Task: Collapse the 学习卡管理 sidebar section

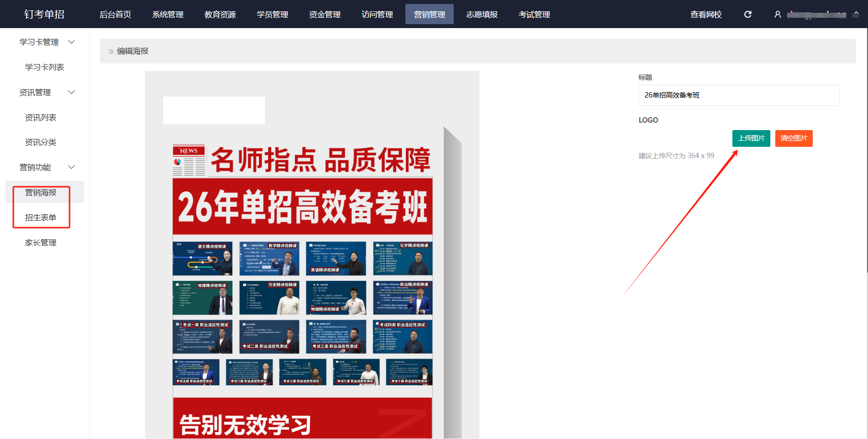Action: 72,42
